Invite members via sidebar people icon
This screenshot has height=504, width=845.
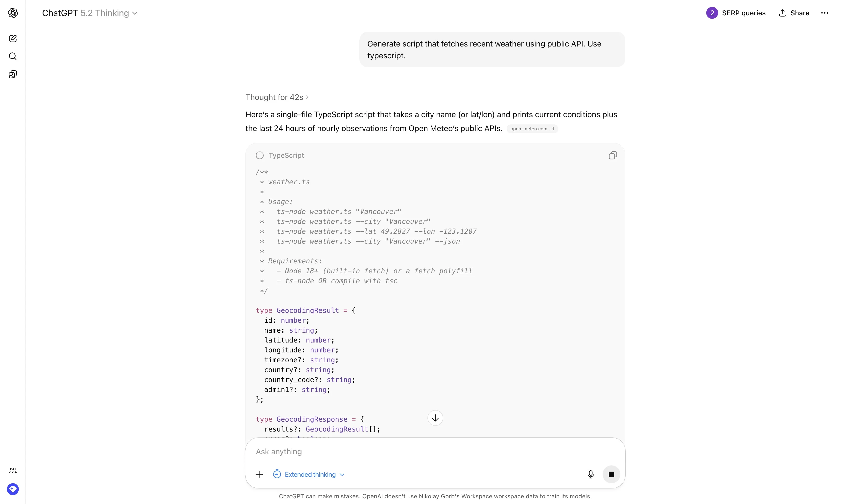pyautogui.click(x=13, y=470)
